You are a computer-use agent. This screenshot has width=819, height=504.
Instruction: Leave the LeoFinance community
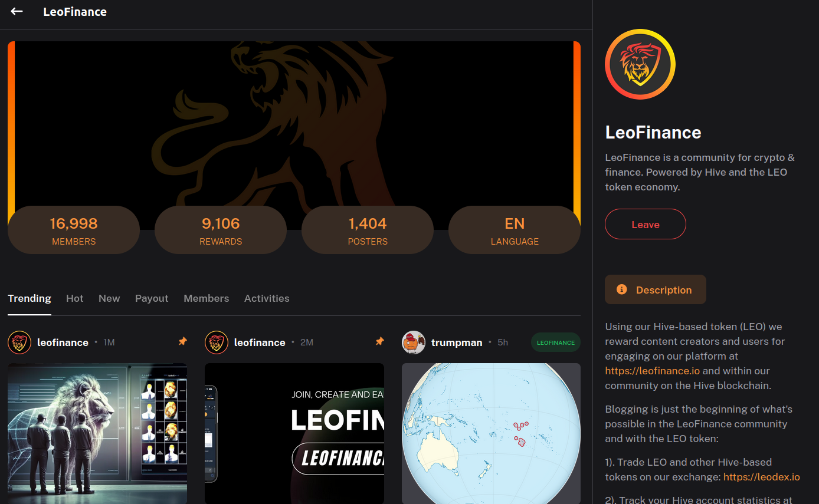click(646, 224)
